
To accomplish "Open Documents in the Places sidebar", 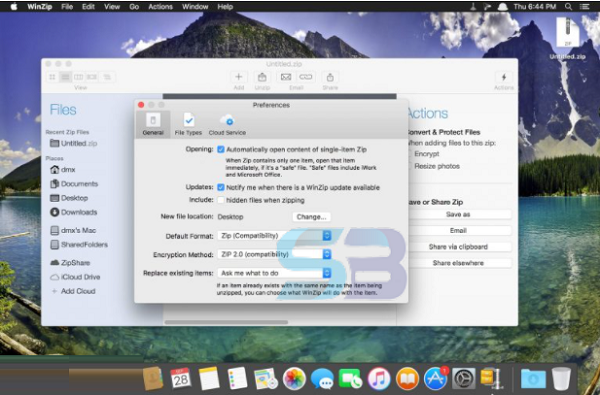I will [74, 184].
